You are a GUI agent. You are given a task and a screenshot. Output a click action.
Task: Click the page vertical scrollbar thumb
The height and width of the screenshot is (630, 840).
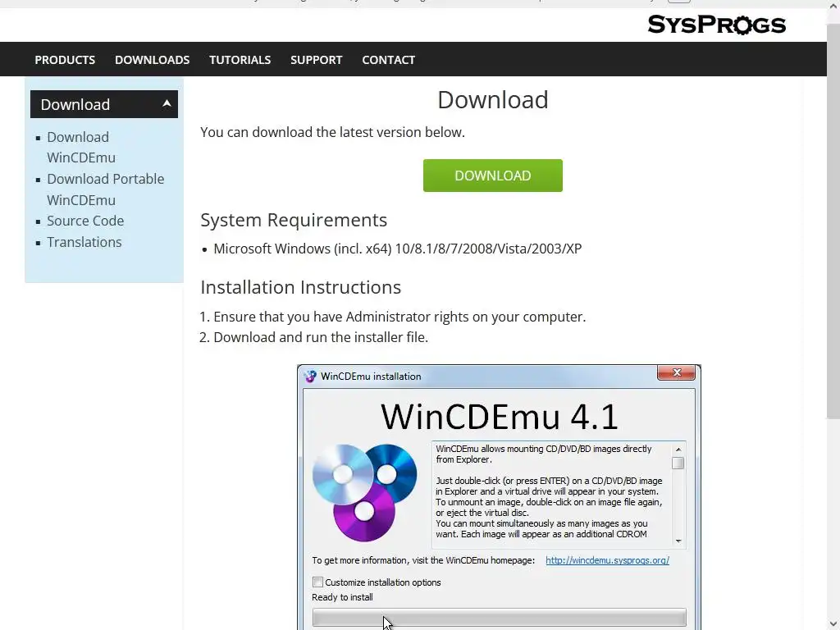coord(833,221)
